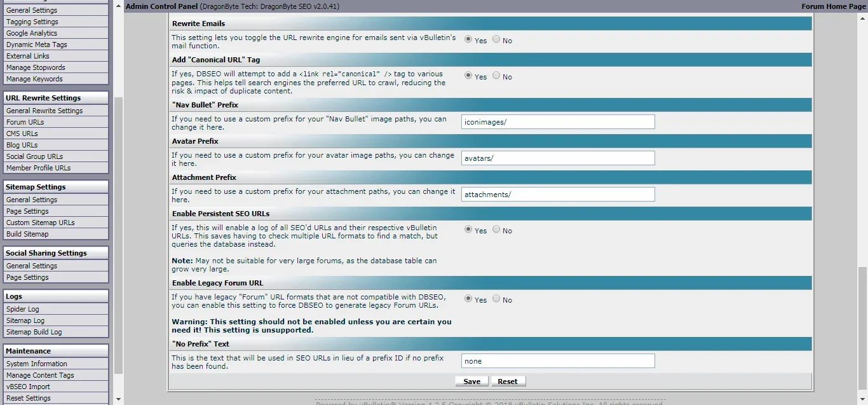Select No for Rewrite Emails

496,39
